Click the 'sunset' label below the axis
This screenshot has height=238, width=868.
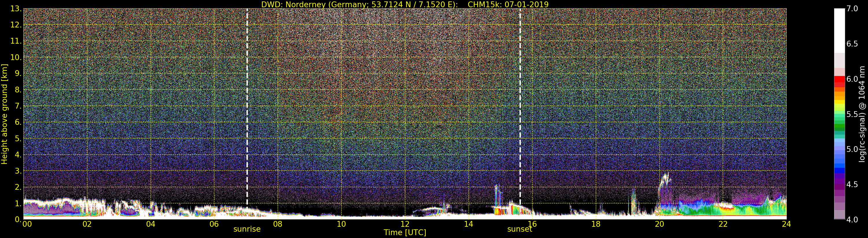point(520,229)
